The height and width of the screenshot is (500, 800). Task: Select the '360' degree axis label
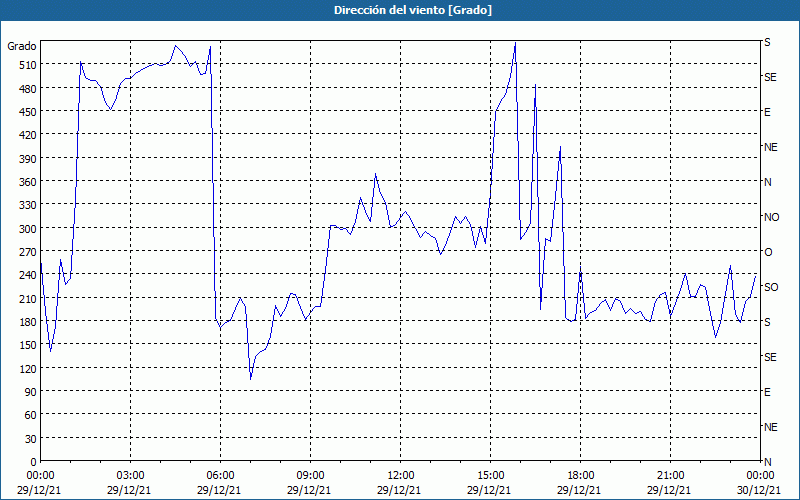pyautogui.click(x=28, y=182)
